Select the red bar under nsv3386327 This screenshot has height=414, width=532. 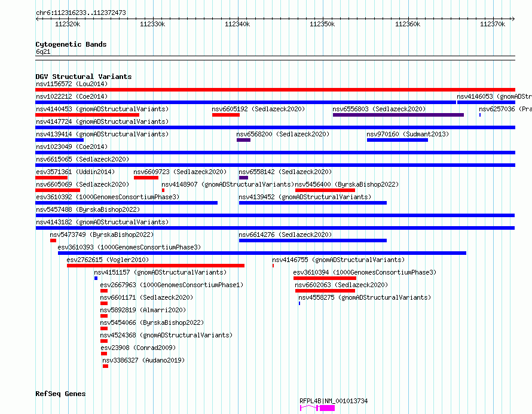pyautogui.click(x=106, y=366)
